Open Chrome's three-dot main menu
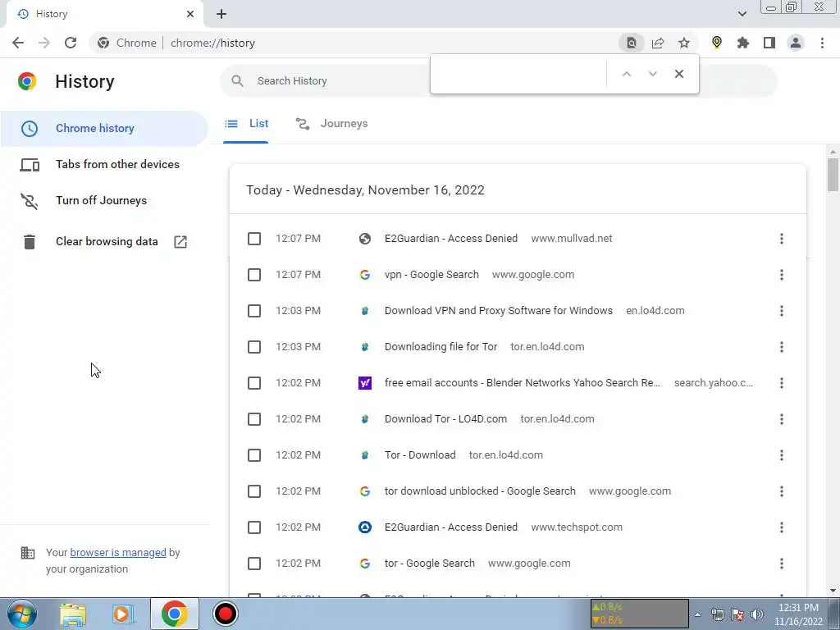Screen dimensions: 840x630 pos(822,43)
